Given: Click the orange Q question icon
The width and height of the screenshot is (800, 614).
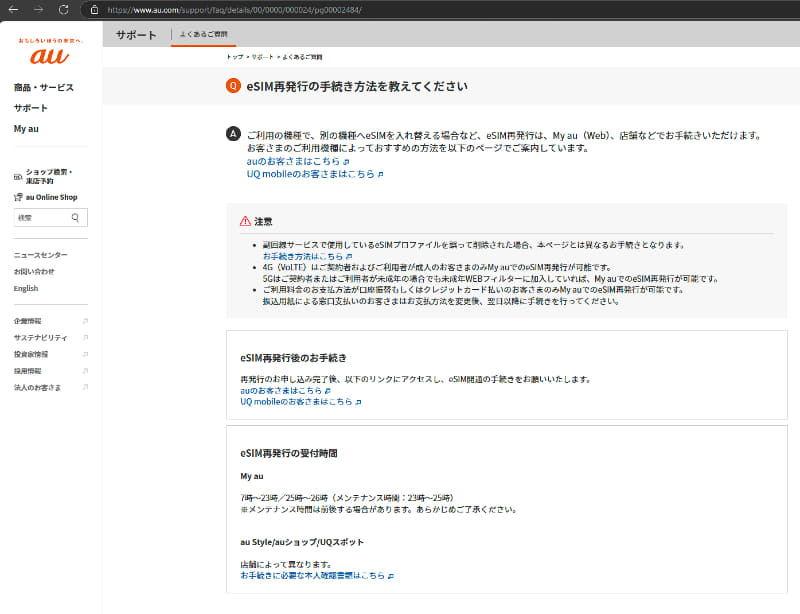Looking at the screenshot, I should [232, 86].
